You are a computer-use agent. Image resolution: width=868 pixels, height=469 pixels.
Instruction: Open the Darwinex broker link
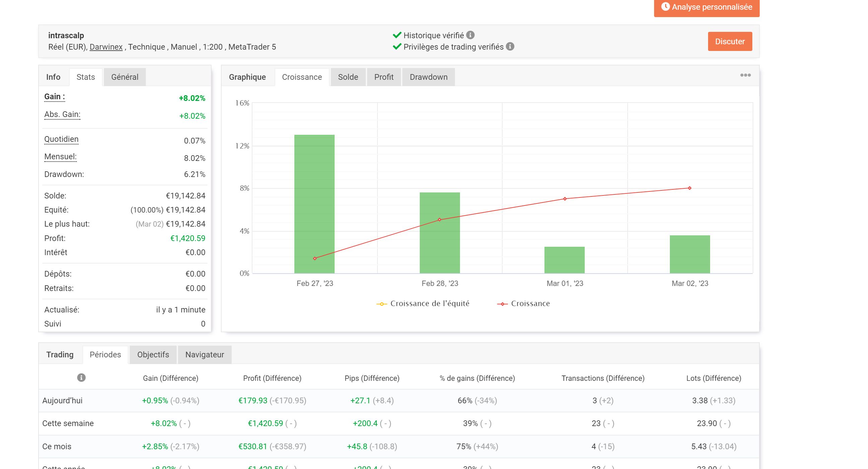[x=106, y=47]
